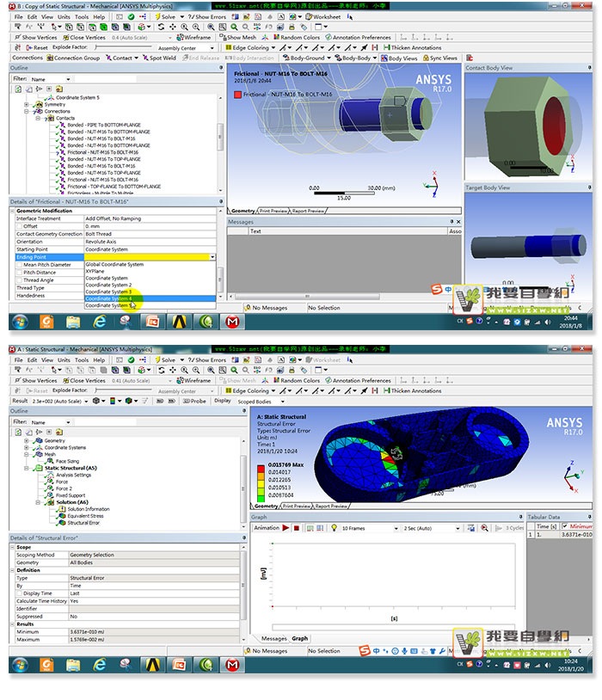Click Thicken Annotations in window B

[412, 48]
